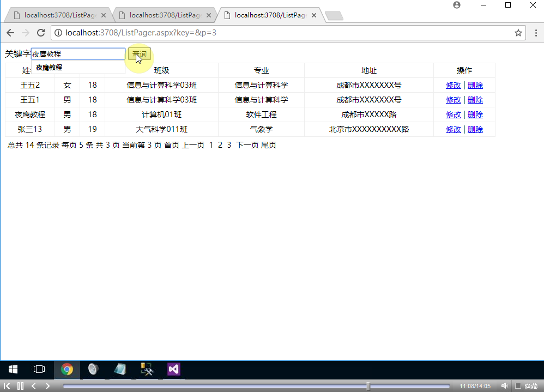Click the 关键字 keyword input field
The width and height of the screenshot is (544, 392).
[x=78, y=53]
